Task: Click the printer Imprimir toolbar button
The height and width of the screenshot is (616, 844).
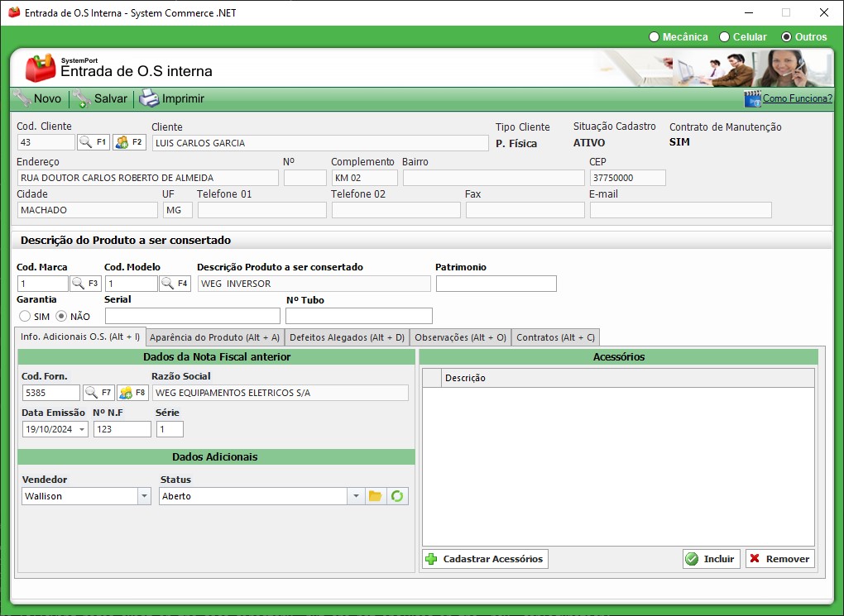Action: pos(171,98)
